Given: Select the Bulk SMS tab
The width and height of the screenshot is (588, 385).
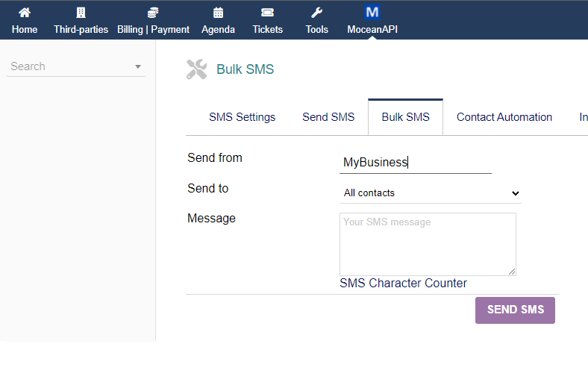Looking at the screenshot, I should pyautogui.click(x=405, y=117).
